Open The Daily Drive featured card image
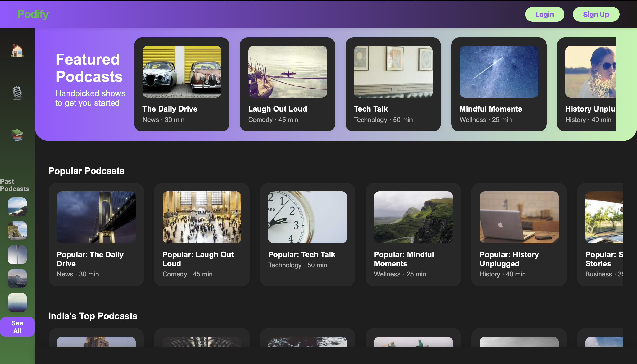 click(182, 71)
